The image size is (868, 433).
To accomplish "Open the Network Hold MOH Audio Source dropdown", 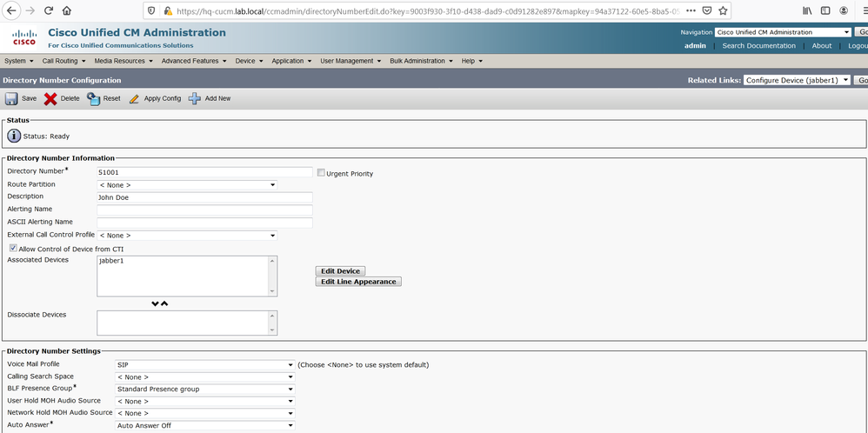I will tap(204, 414).
